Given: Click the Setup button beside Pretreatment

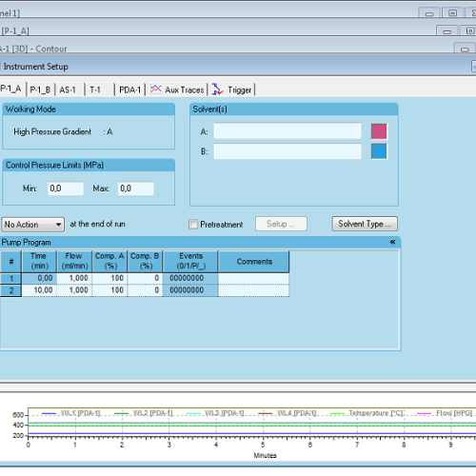Looking at the screenshot, I should [x=281, y=224].
